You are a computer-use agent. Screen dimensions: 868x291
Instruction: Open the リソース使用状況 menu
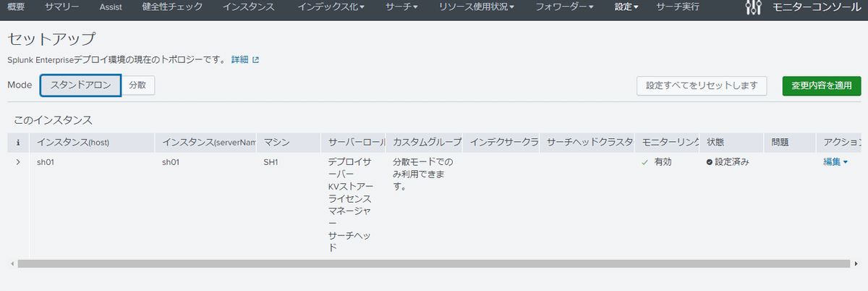coord(476,8)
